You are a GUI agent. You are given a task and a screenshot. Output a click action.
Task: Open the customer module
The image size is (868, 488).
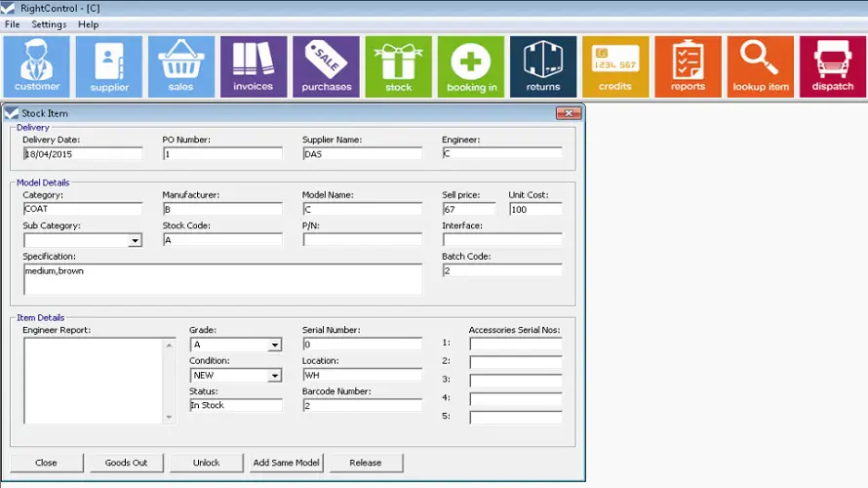coord(36,66)
